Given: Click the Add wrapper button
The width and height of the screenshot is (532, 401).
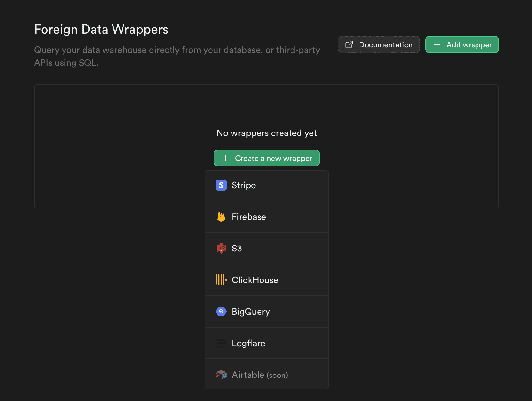Looking at the screenshot, I should (462, 44).
